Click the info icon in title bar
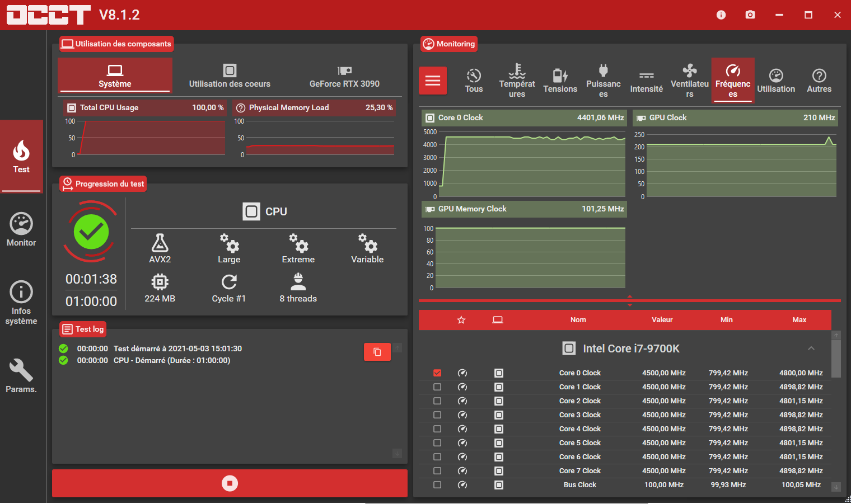The width and height of the screenshot is (851, 504). pos(721,15)
